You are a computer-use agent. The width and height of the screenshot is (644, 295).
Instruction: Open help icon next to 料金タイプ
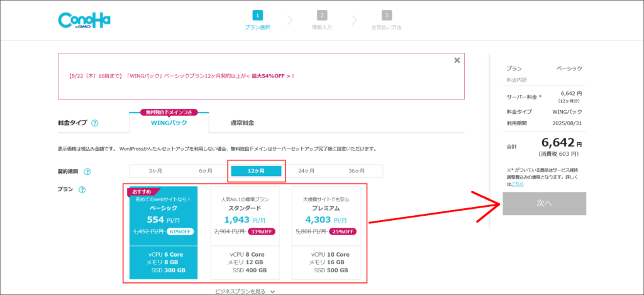pos(95,123)
